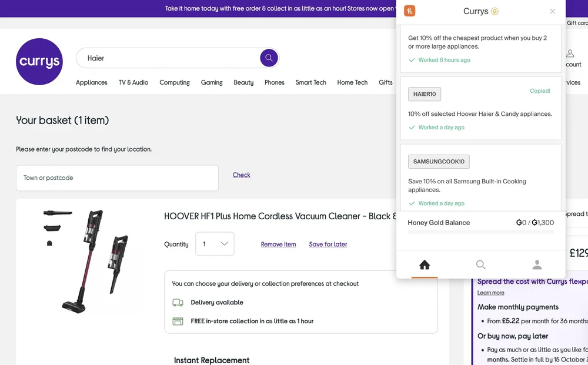Click the Currys logo
This screenshot has height=365, width=588.
39,62
